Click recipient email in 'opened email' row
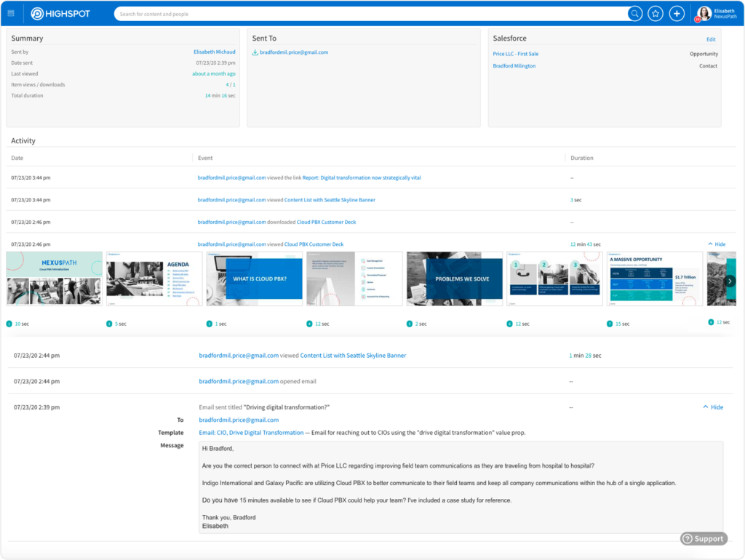 coord(239,381)
